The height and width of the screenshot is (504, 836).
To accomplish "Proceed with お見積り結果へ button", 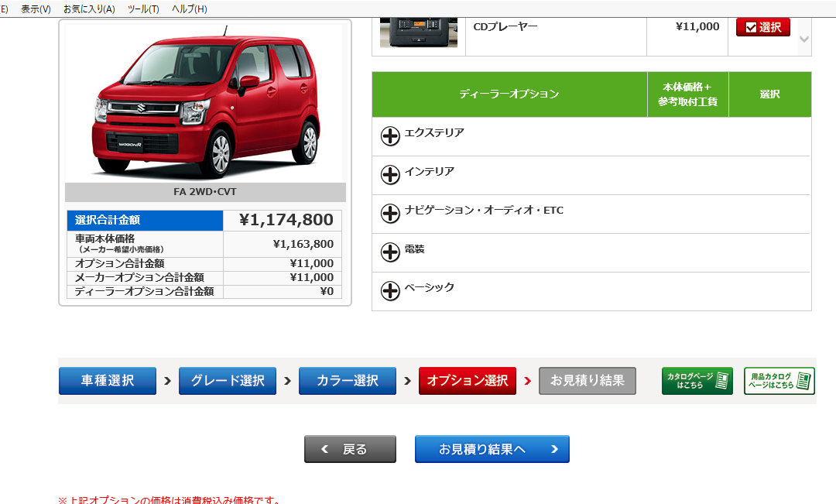I will click(x=492, y=449).
